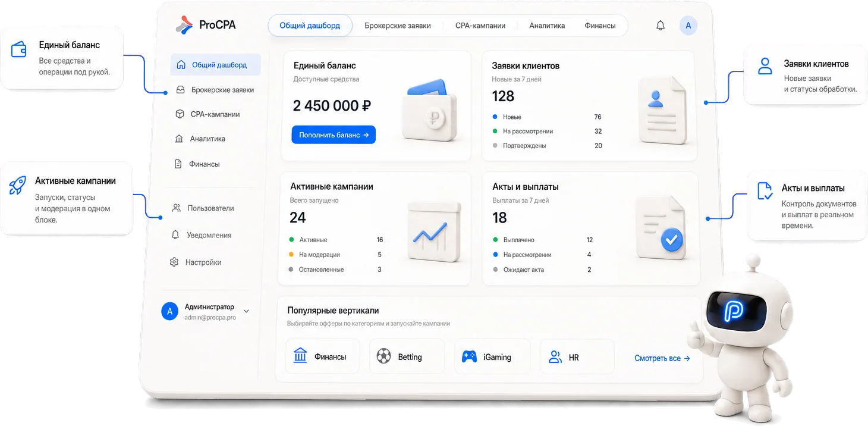868x426 pixels.
Task: Click Остановленные row in campaigns
Action: (x=336, y=270)
